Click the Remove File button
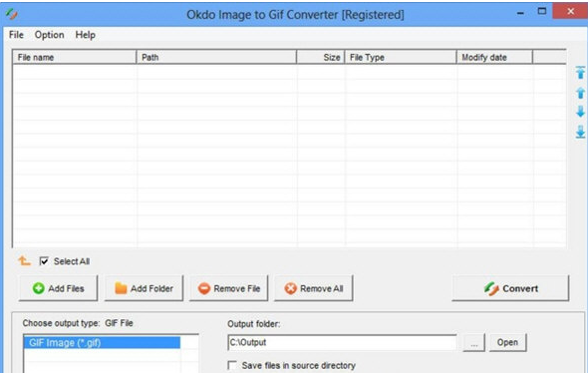The width and height of the screenshot is (588, 373). pos(229,288)
